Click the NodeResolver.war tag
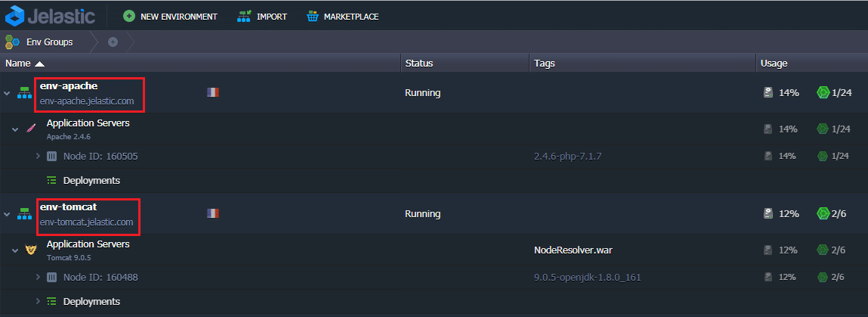868x317 pixels. coord(573,250)
